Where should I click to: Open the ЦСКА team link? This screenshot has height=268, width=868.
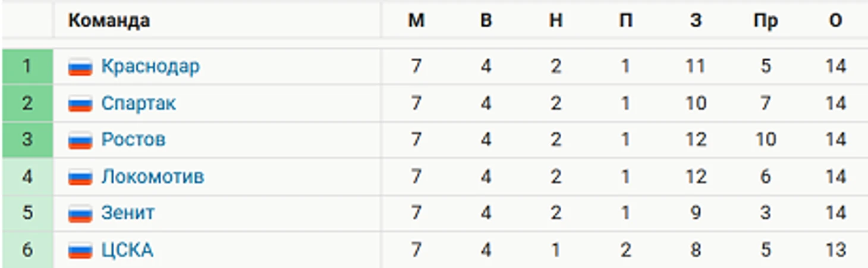point(127,250)
